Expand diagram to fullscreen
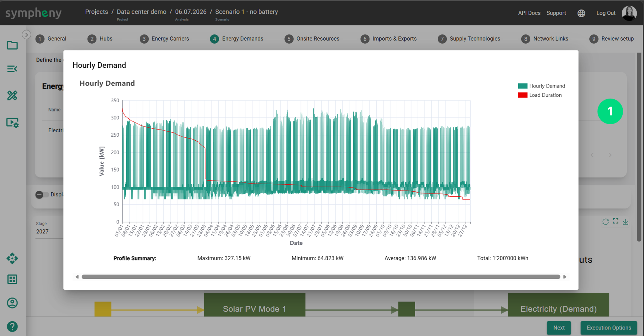The height and width of the screenshot is (336, 644). [x=615, y=221]
